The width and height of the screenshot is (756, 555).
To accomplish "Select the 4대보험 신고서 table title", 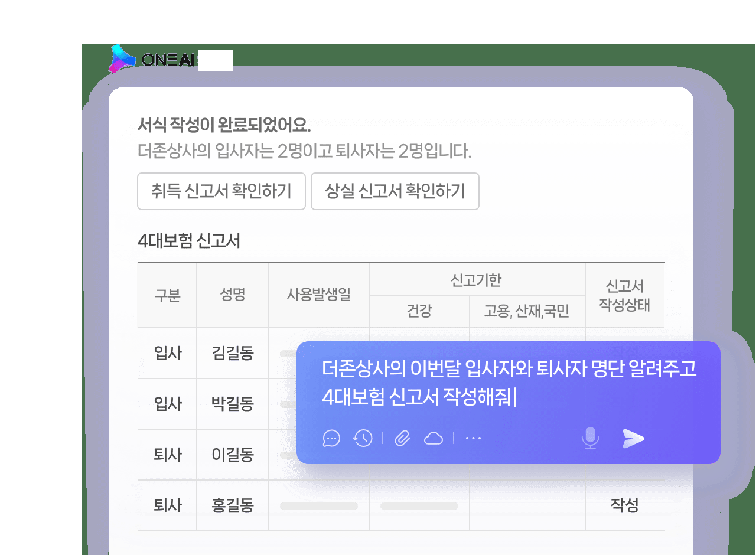I will (x=189, y=241).
